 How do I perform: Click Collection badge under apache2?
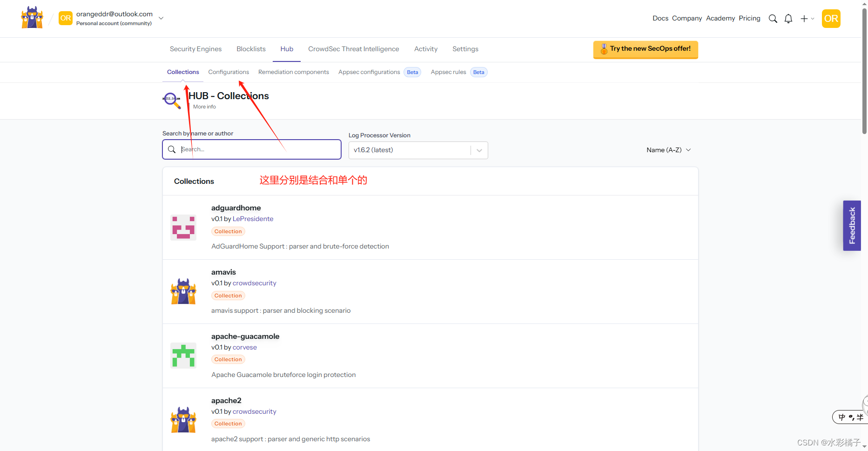point(228,424)
